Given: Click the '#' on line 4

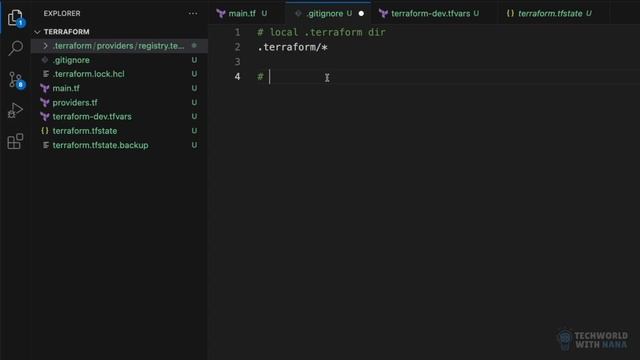Looking at the screenshot, I should click(260, 76).
